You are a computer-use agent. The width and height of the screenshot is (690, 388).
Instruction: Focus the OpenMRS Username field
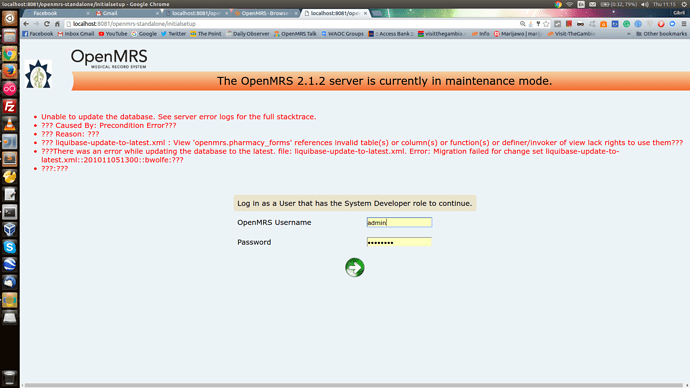click(x=399, y=223)
